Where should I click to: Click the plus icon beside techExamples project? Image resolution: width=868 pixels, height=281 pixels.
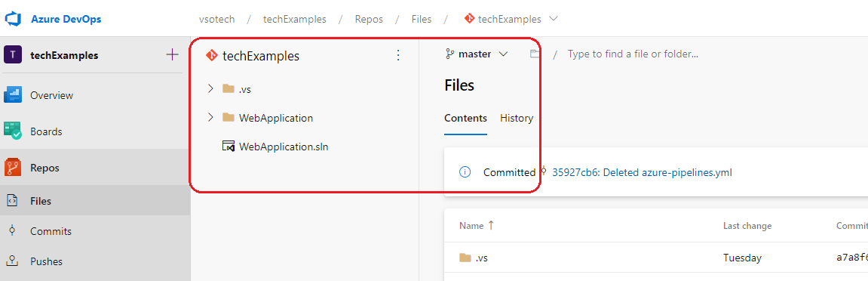pyautogui.click(x=172, y=55)
